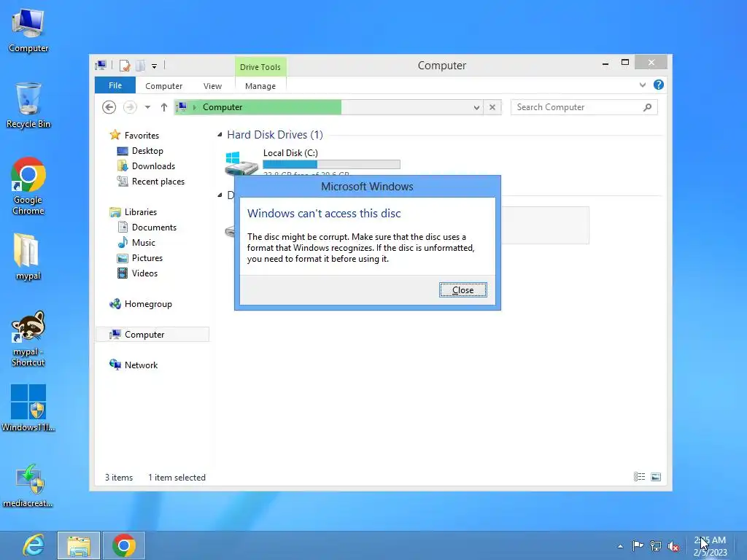The height and width of the screenshot is (560, 747).
Task: Open the Pictures library
Action: pyautogui.click(x=147, y=257)
